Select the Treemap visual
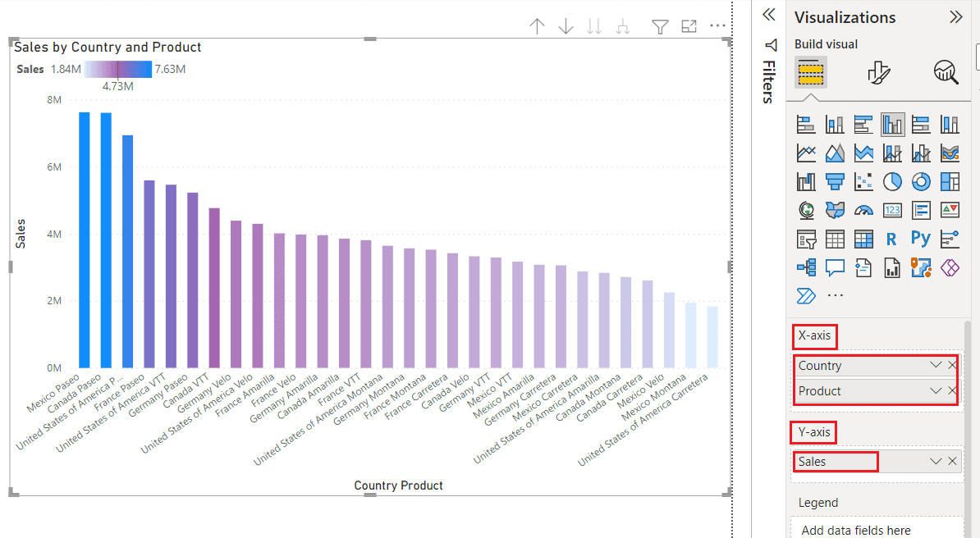This screenshot has height=538, width=980. click(950, 181)
